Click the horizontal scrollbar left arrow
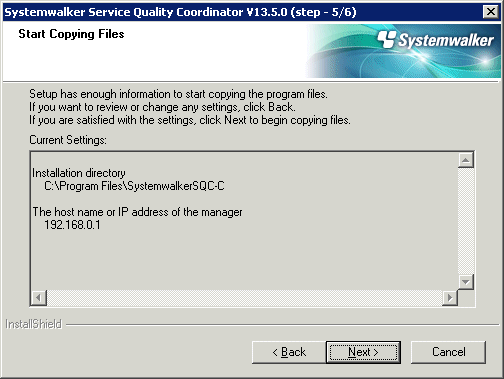 coord(39,297)
